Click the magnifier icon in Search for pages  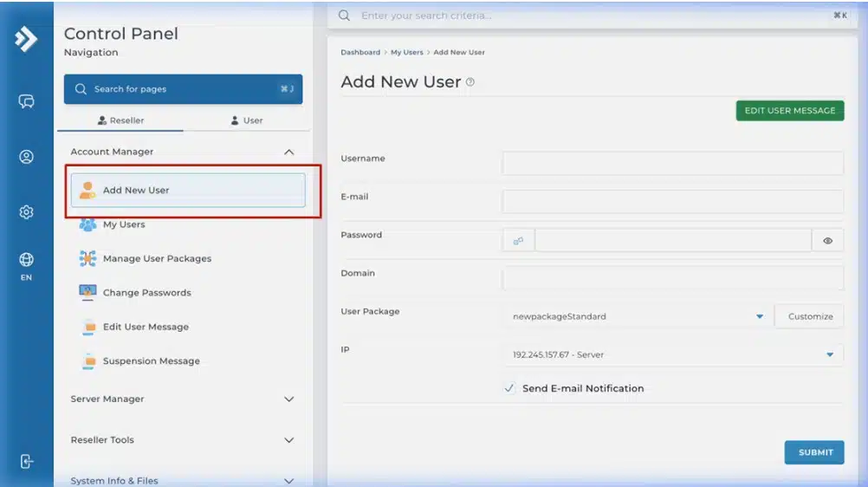click(x=81, y=89)
